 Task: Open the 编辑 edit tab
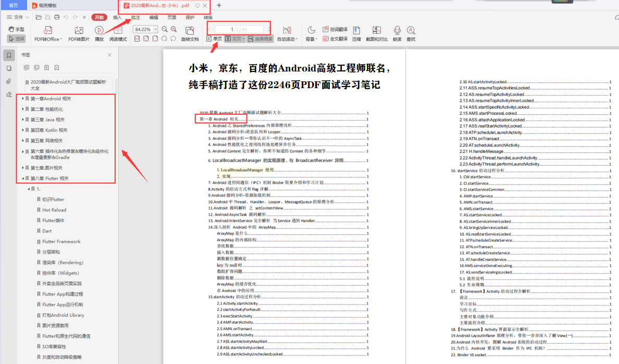coord(153,17)
